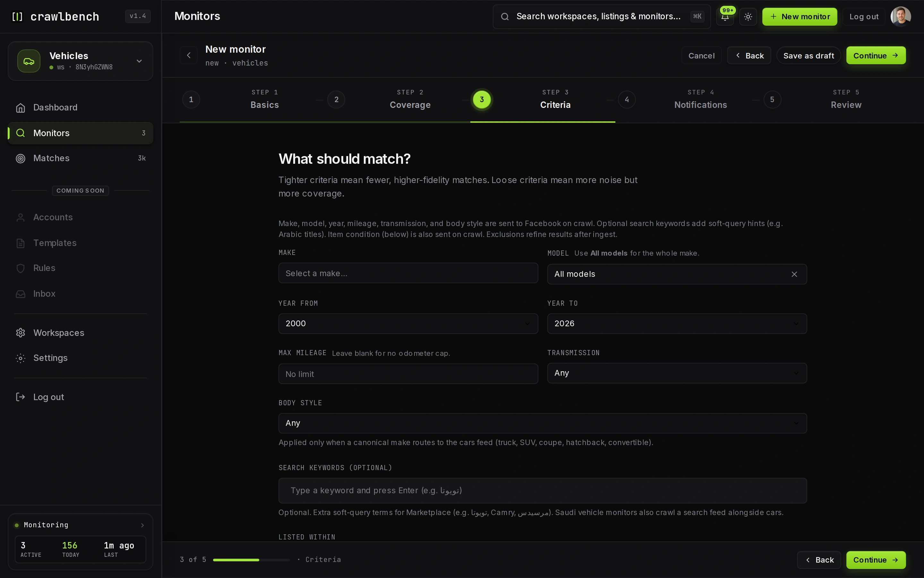Open Workspaces in the sidebar

click(x=81, y=333)
